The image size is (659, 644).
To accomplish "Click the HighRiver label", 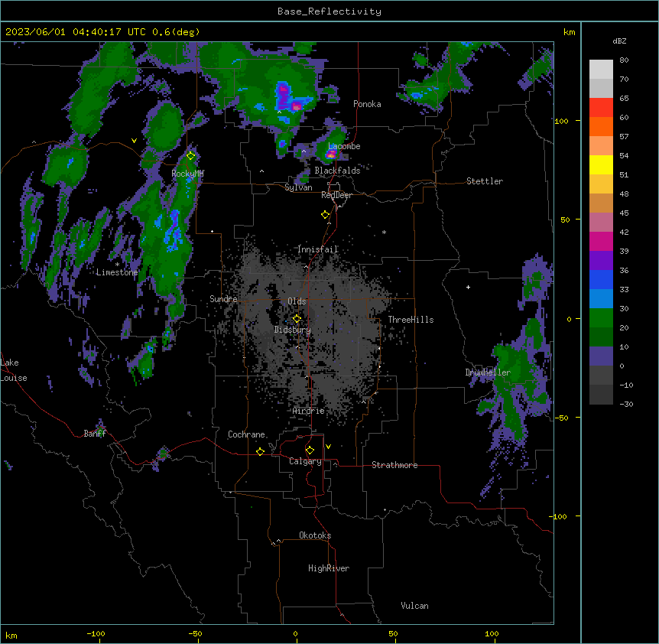I will (329, 568).
